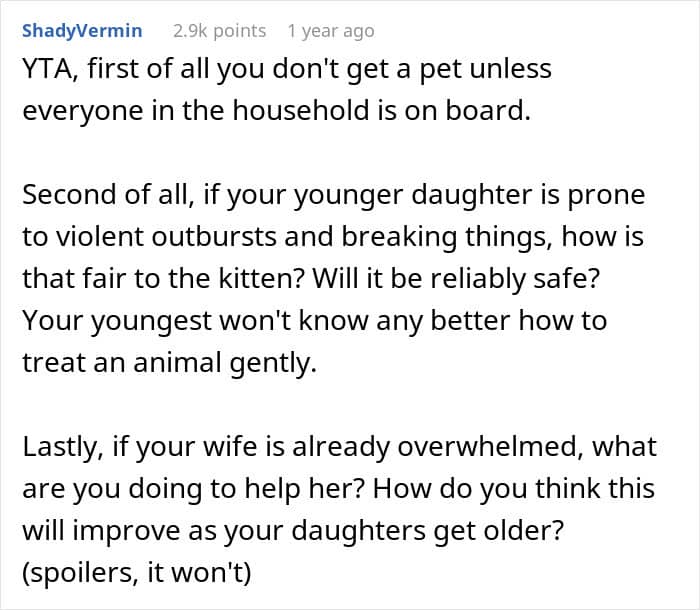Viewport: 700px width, 610px height.
Task: Click the phrase 'breaking things' in the comment
Action: click(x=444, y=236)
